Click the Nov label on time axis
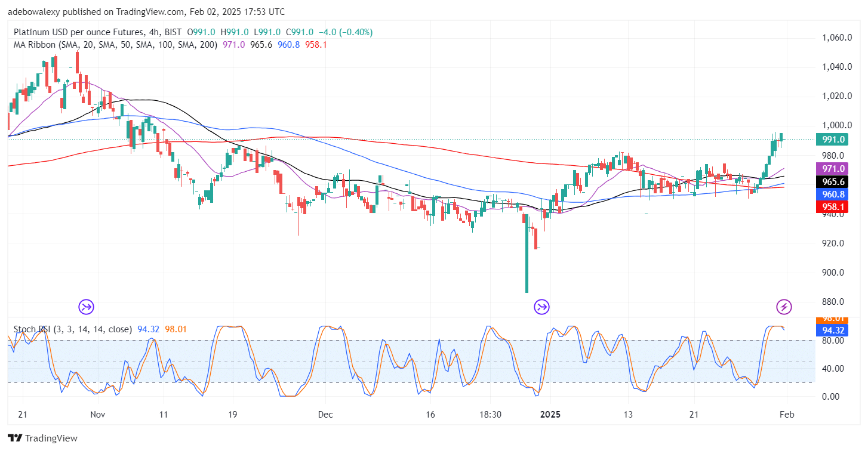Screen dimensions: 868x451 (98, 414)
